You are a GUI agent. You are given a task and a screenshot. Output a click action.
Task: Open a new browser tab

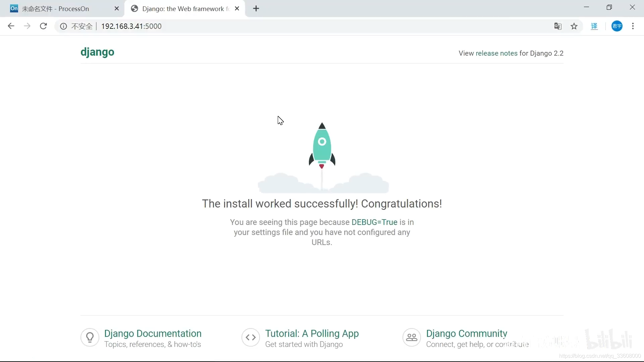click(256, 9)
